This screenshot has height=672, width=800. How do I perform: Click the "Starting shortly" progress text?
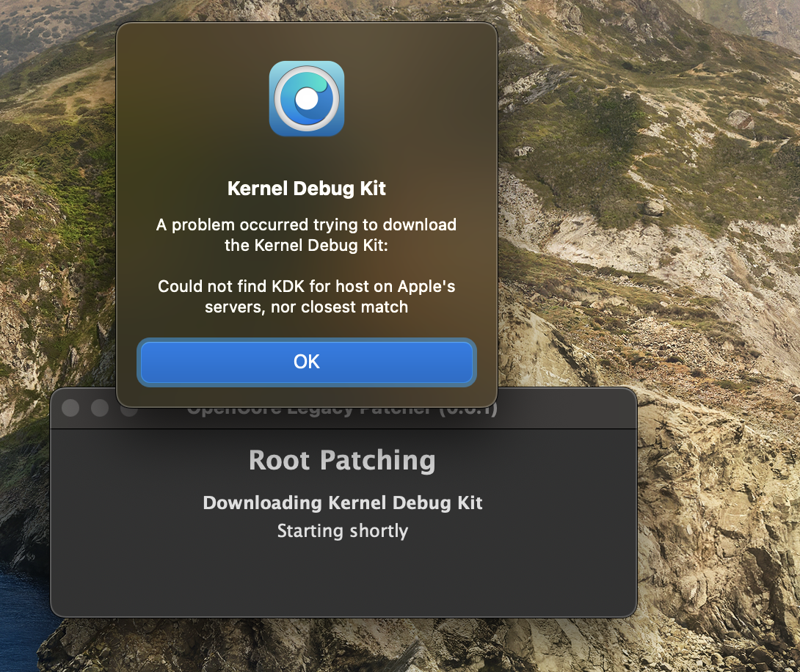pyautogui.click(x=342, y=530)
